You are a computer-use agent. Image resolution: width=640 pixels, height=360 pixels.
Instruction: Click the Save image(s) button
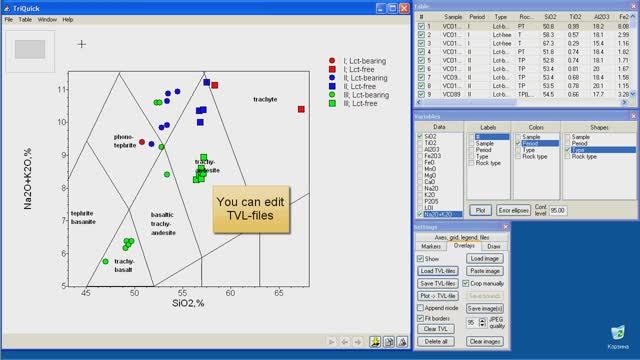point(484,309)
